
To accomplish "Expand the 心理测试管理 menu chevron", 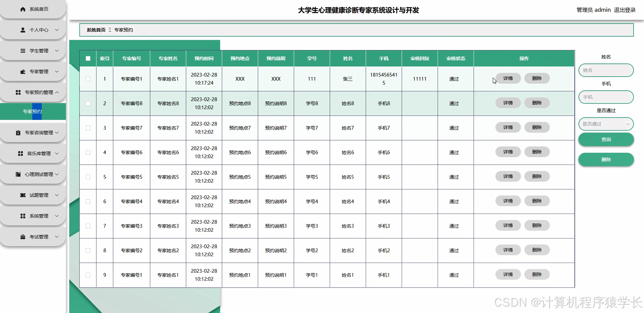I will [57, 174].
